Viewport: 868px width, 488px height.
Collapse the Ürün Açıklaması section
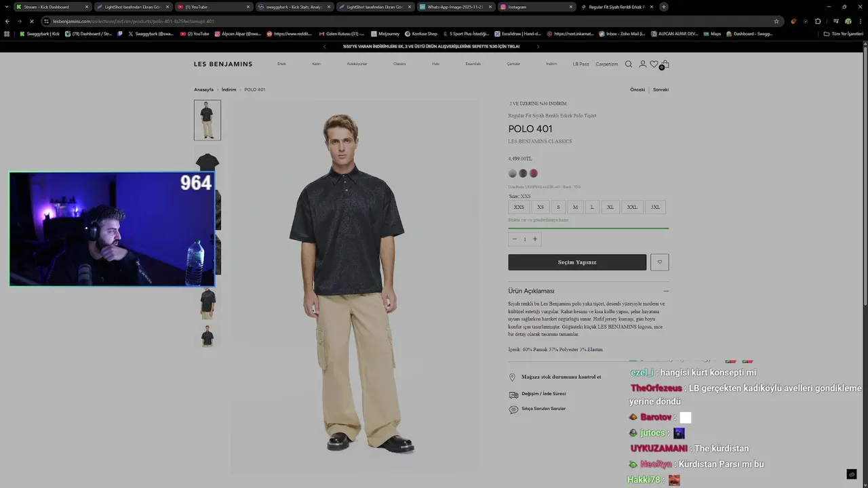(x=666, y=291)
